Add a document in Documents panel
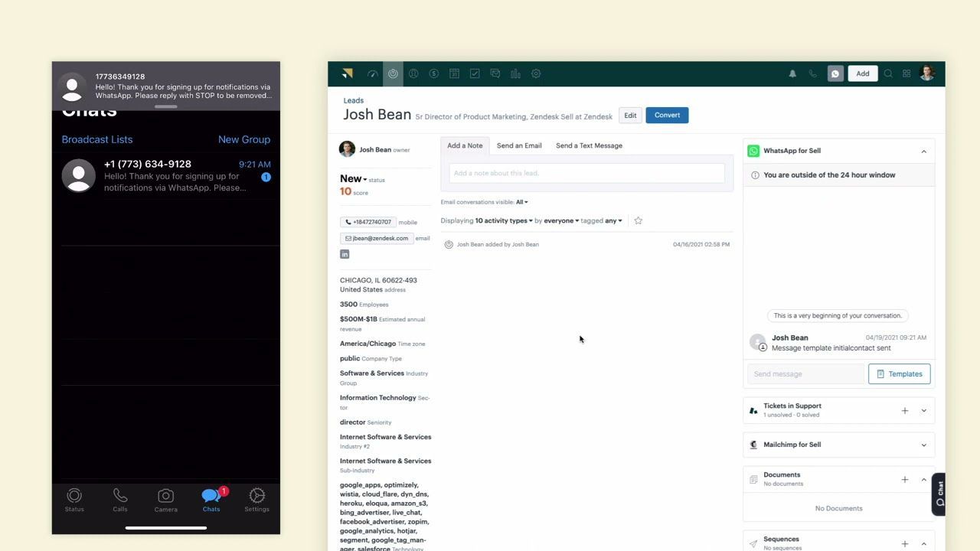Screen dimensions: 980x551 click(x=904, y=480)
